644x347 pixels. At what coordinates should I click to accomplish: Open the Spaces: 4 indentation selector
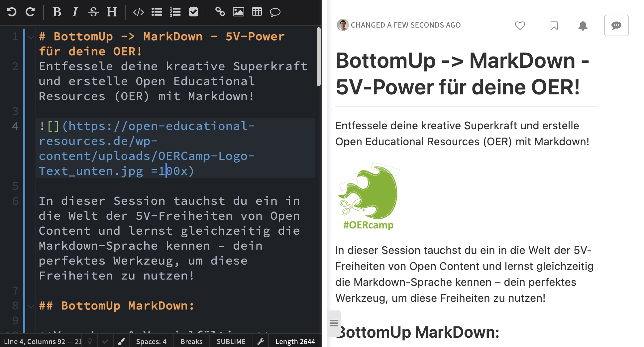click(151, 341)
